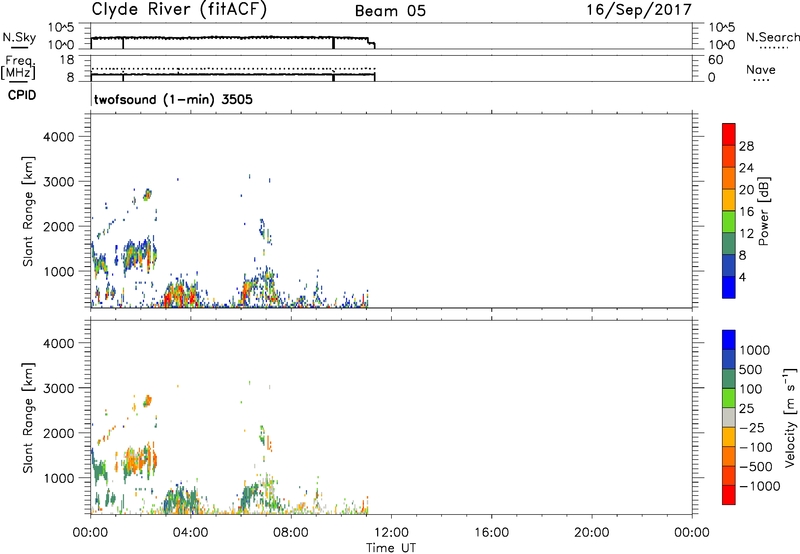
Task: Click the gray segment of the Velocity color bar
Action: click(729, 417)
